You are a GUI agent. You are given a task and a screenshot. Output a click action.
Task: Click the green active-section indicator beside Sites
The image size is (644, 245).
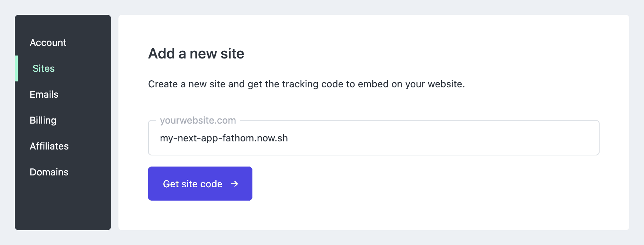pyautogui.click(x=16, y=68)
